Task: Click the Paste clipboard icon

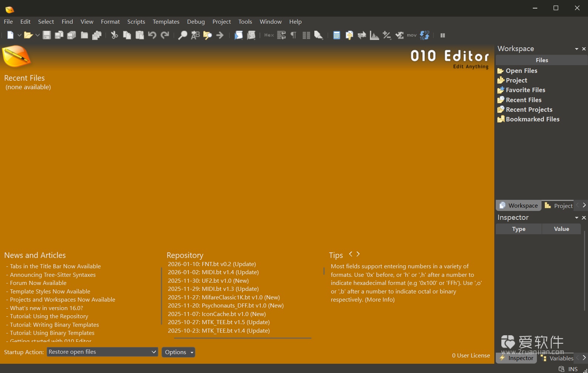Action: point(140,35)
